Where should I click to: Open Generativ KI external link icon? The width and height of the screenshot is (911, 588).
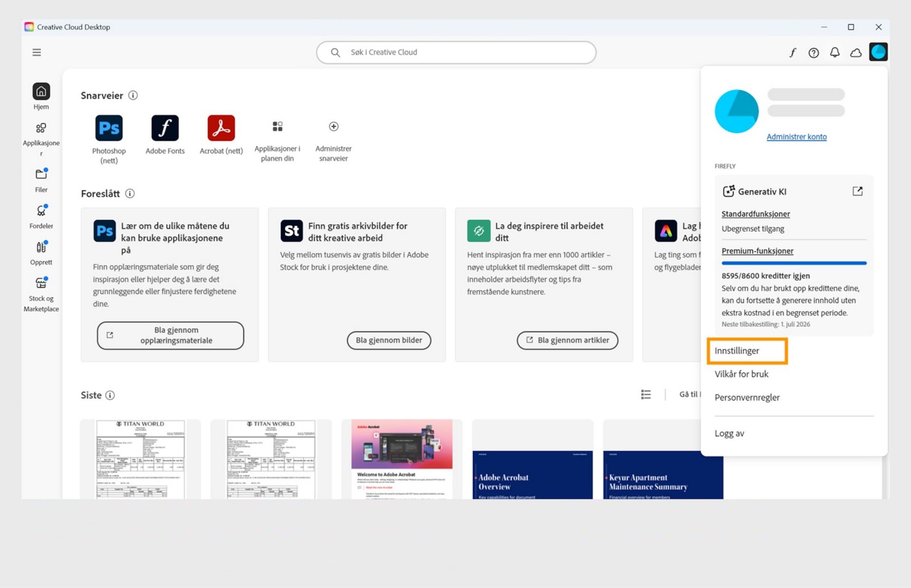857,191
